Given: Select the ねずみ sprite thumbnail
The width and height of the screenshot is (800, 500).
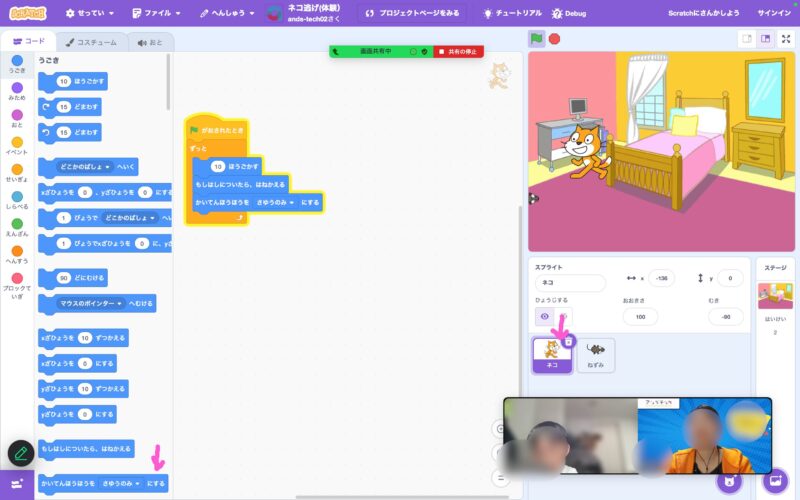Looking at the screenshot, I should [x=596, y=354].
